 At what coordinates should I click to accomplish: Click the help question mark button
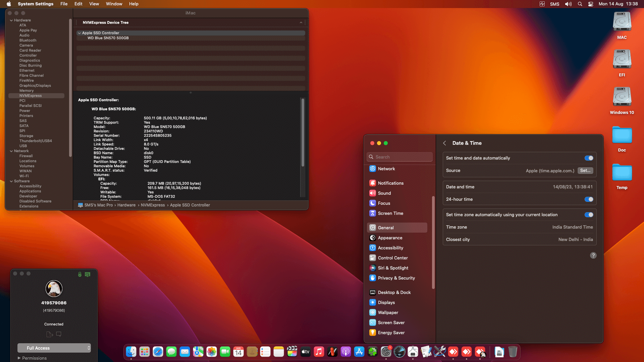[593, 255]
